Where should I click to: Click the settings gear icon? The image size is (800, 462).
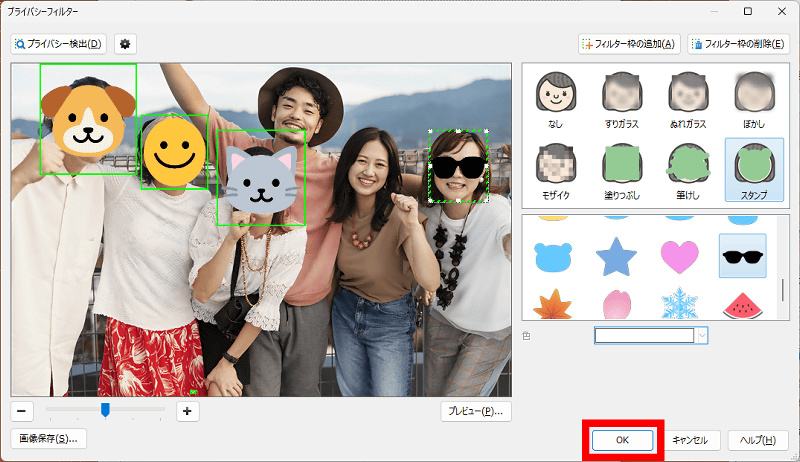(x=125, y=44)
